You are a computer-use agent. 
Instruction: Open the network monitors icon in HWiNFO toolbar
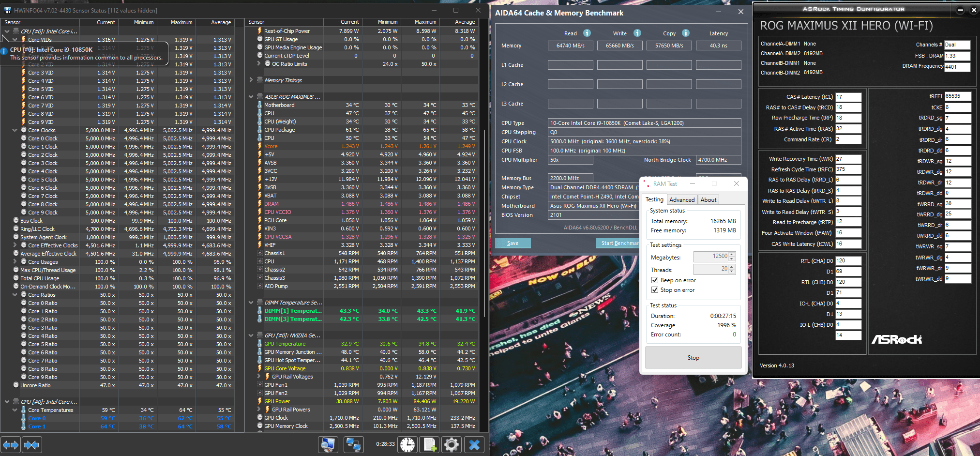click(353, 444)
